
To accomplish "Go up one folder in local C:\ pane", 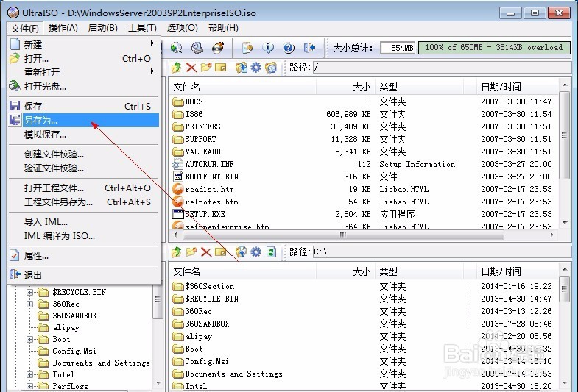I will point(177,252).
